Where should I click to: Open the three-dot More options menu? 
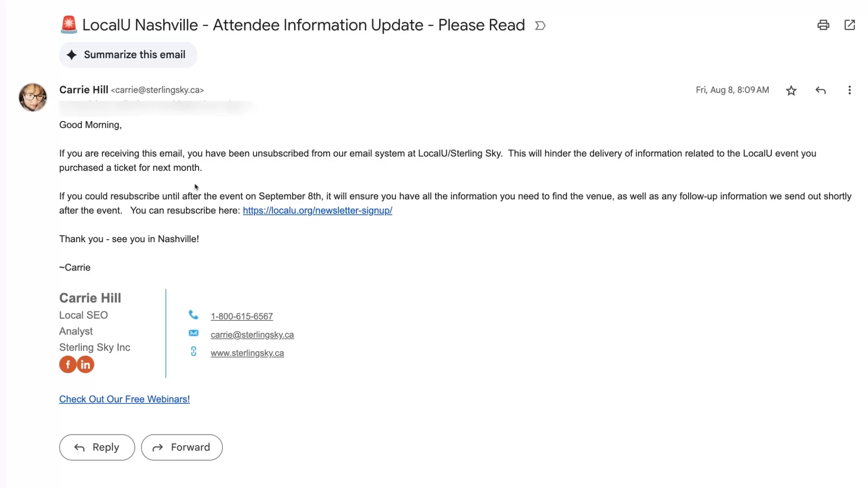tap(849, 91)
